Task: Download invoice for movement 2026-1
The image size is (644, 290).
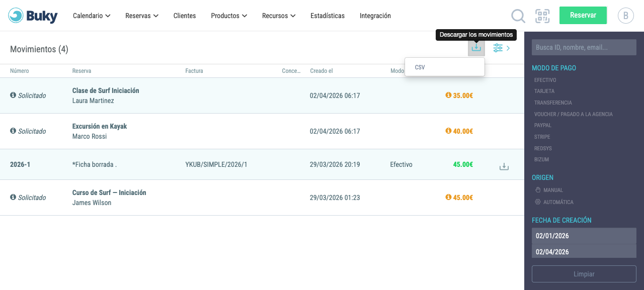Action: (504, 166)
